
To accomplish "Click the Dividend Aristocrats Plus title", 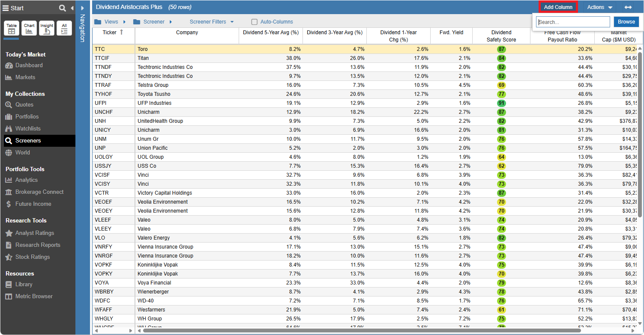I will tap(129, 7).
